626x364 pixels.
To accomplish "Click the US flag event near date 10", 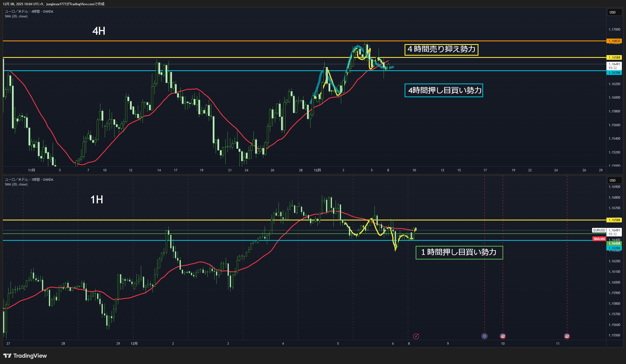I will tap(502, 336).
